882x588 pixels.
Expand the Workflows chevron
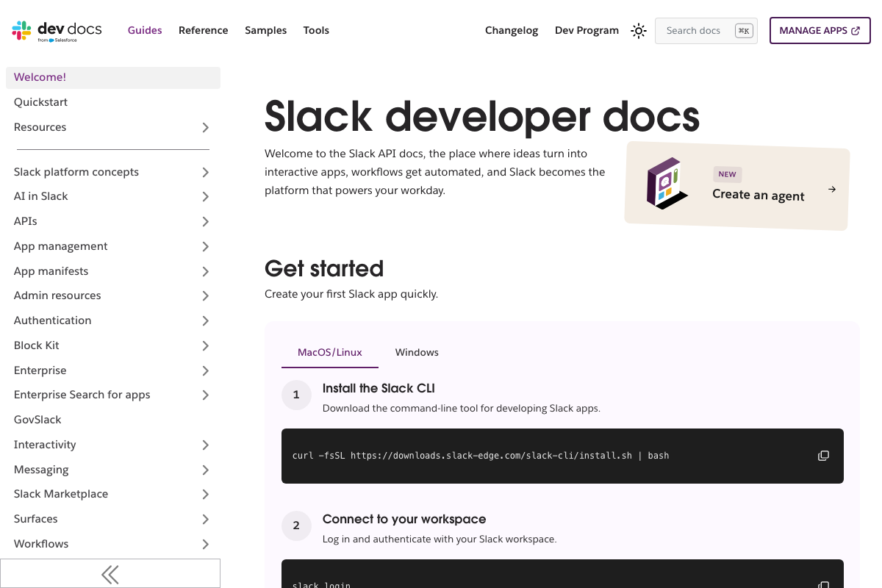(206, 544)
